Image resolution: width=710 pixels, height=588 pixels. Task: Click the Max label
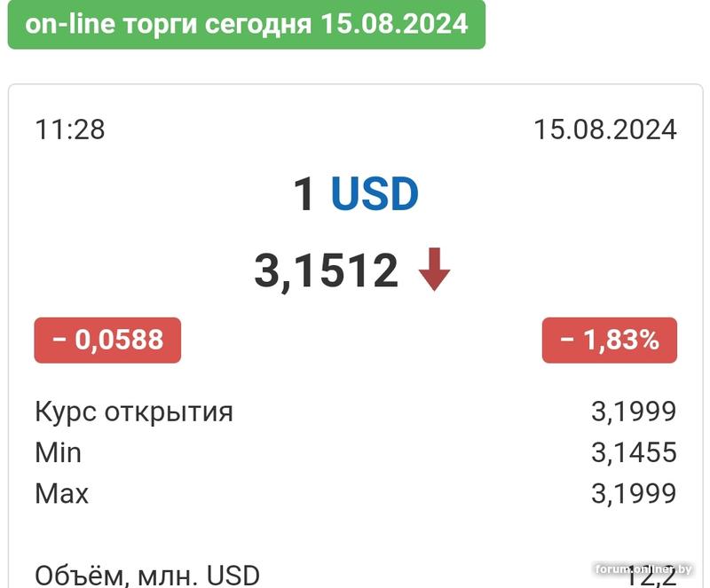pyautogui.click(x=62, y=493)
